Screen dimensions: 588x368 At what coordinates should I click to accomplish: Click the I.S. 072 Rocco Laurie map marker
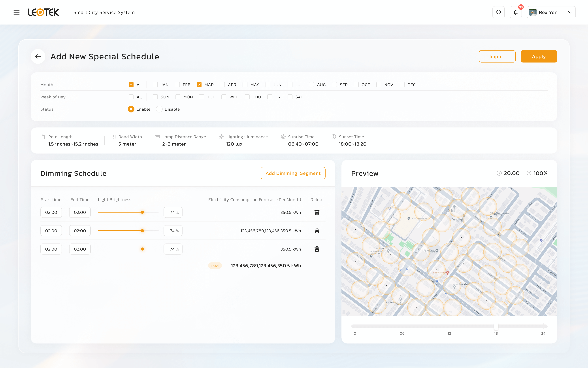[409, 219]
